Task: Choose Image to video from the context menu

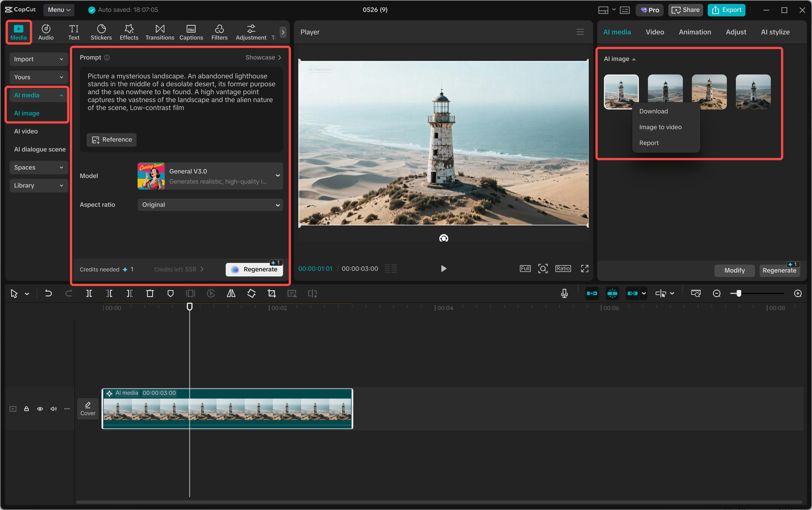Action: [660, 127]
